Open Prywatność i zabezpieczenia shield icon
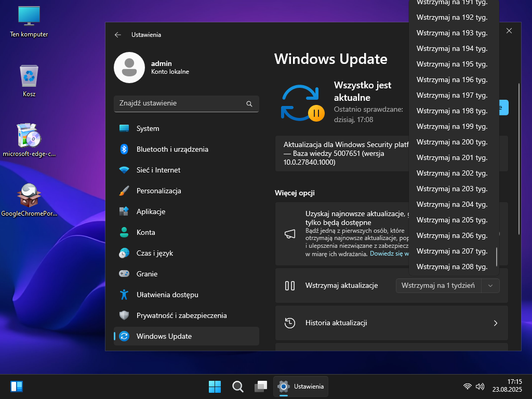 tap(124, 315)
